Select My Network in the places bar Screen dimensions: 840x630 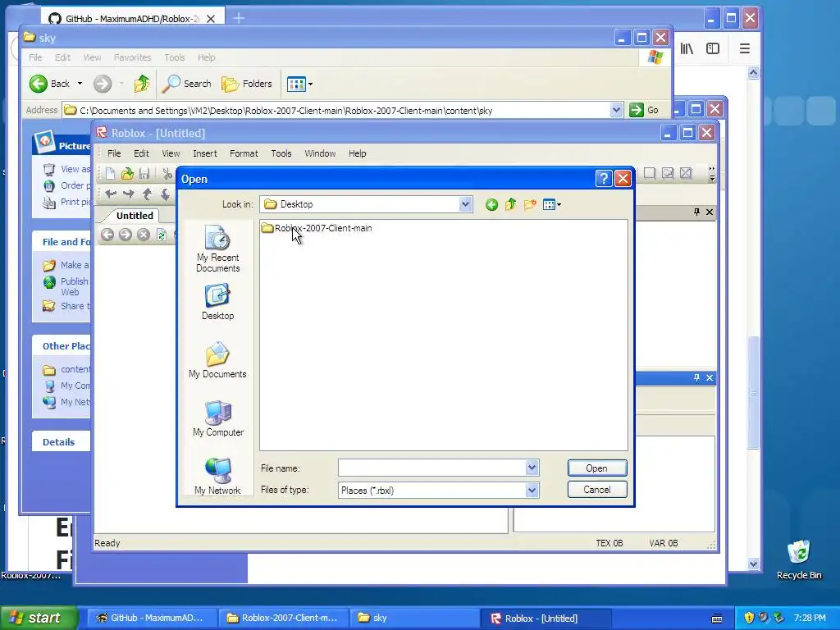pos(217,477)
